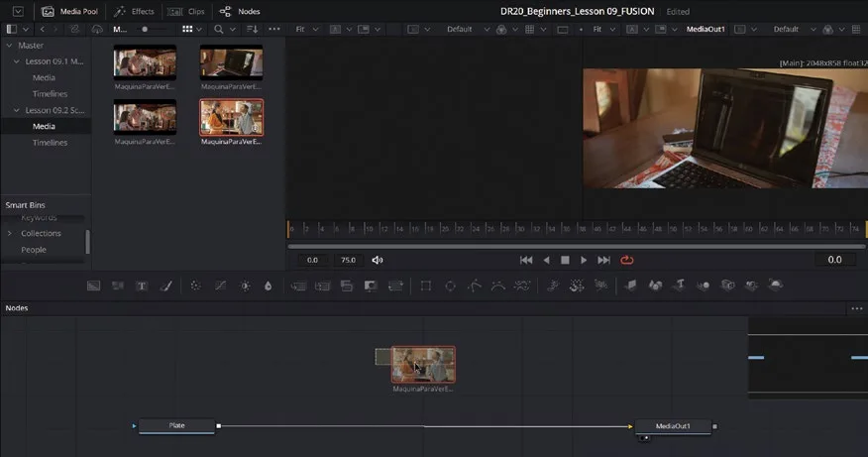The height and width of the screenshot is (457, 868).
Task: Select Timelines under Lesson 09.1
Action: [x=50, y=93]
